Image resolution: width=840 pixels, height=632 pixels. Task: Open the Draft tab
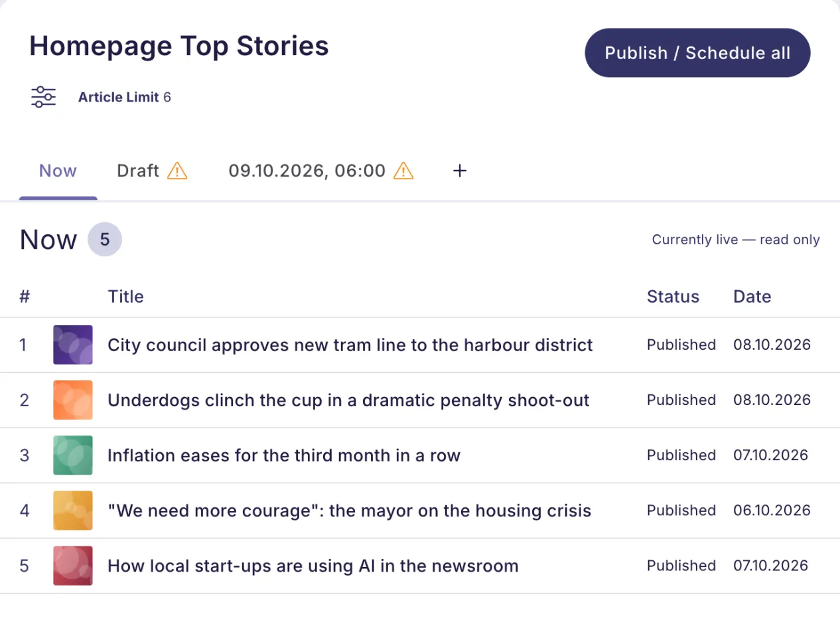tap(152, 171)
